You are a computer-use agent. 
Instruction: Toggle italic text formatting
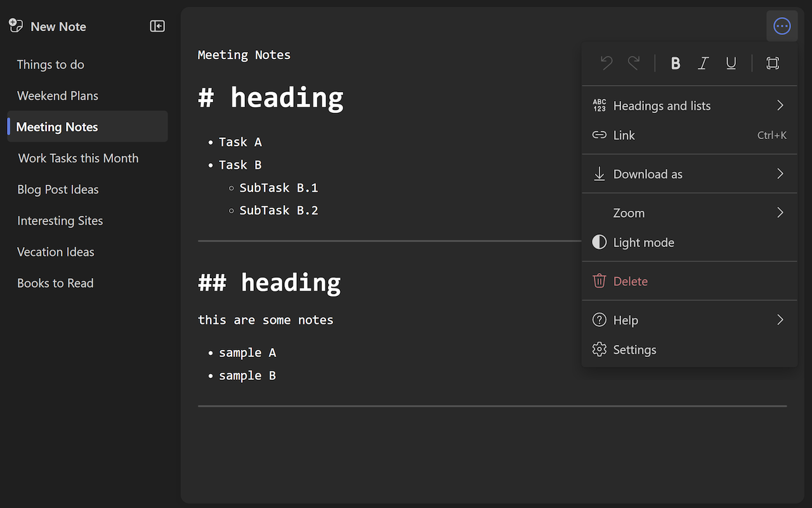(703, 63)
